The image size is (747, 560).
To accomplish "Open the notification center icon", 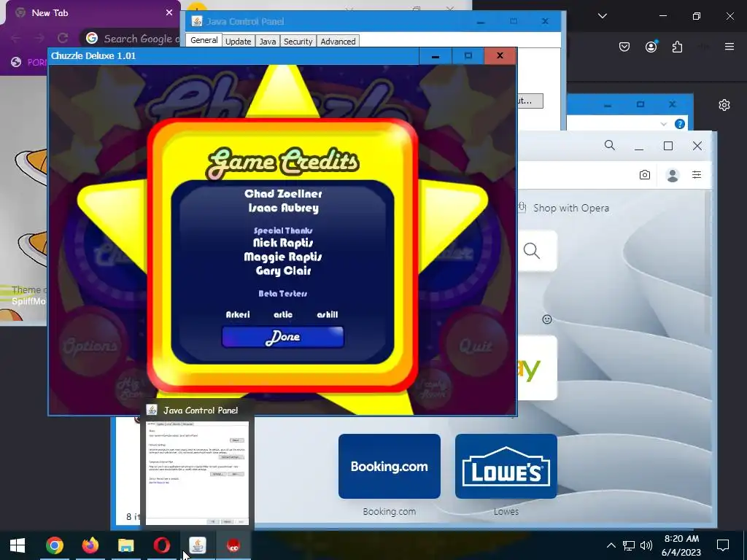I will (x=723, y=545).
